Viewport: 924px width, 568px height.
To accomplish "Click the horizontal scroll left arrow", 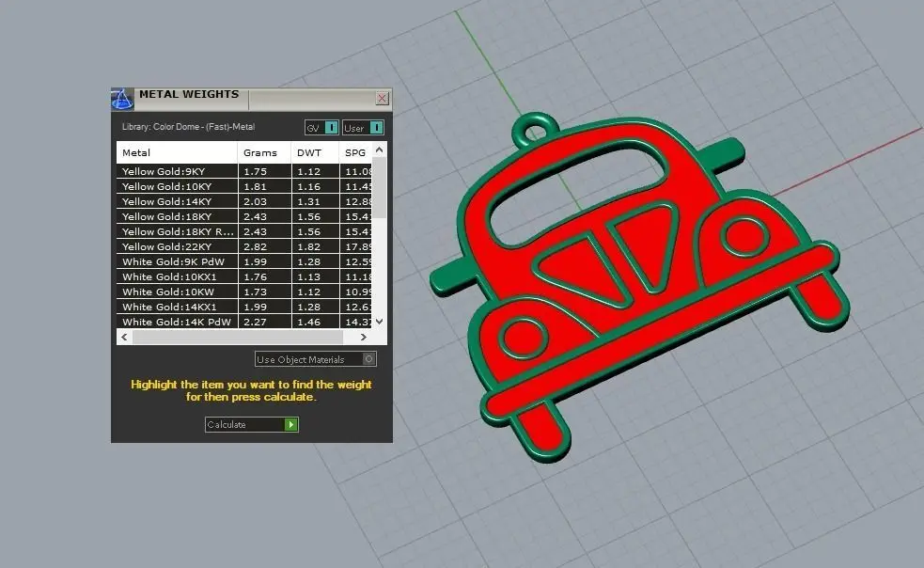I will (x=124, y=337).
